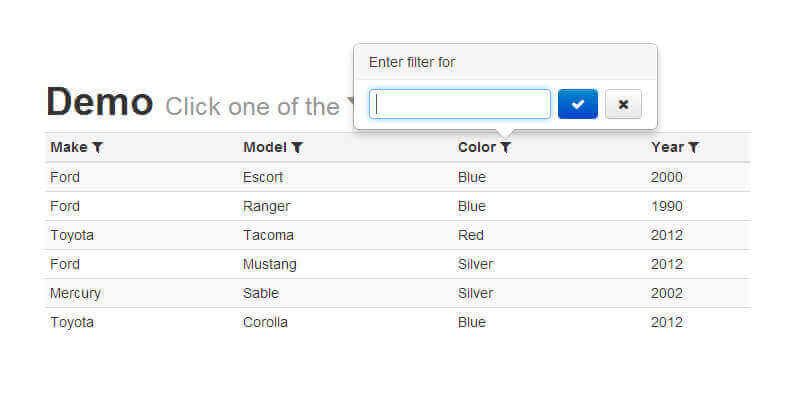Click the Model column header
Image resolution: width=800 pixels, height=400 pixels.
(x=265, y=147)
